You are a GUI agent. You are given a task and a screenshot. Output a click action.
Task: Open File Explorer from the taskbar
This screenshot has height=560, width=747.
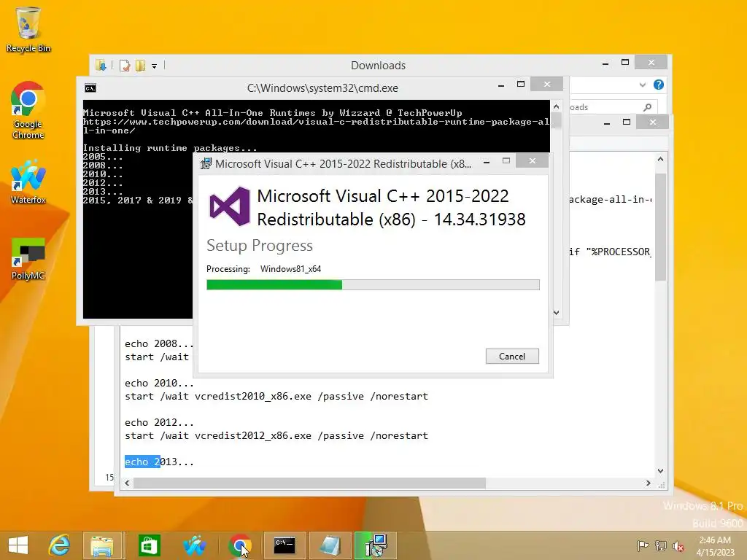click(x=102, y=545)
